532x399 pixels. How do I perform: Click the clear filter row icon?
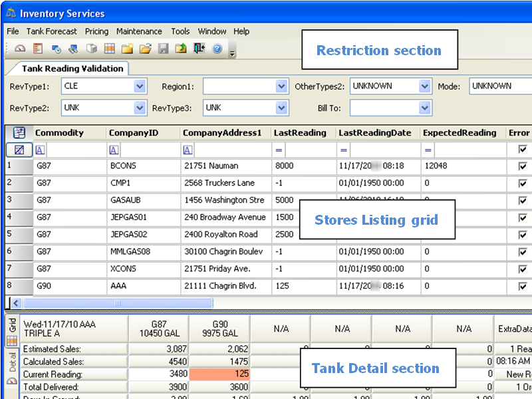pyautogui.click(x=19, y=150)
